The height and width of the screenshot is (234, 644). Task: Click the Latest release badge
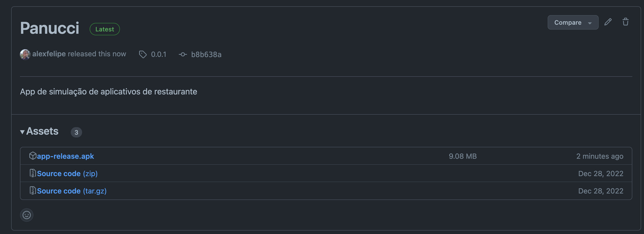[105, 29]
